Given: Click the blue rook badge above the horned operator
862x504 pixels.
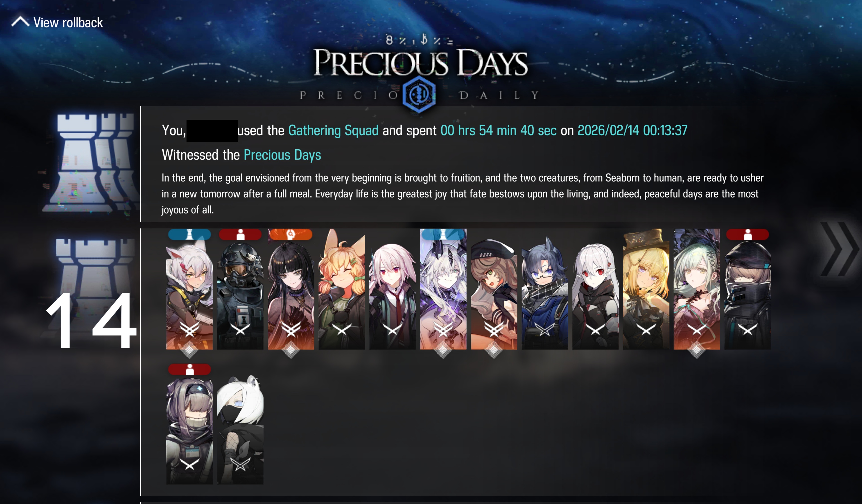Looking at the screenshot, I should click(443, 235).
